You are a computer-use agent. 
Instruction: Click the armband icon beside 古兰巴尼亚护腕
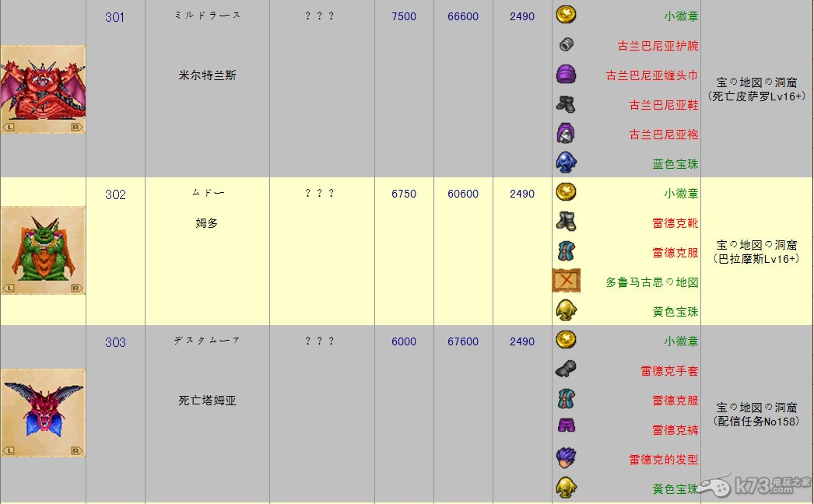point(566,45)
